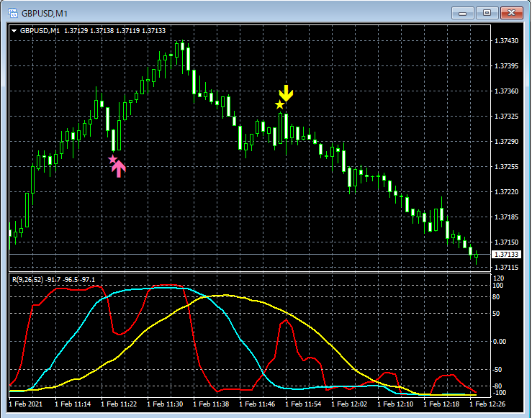
Task: Click the 1.37220 price scale label
Action: [507, 192]
